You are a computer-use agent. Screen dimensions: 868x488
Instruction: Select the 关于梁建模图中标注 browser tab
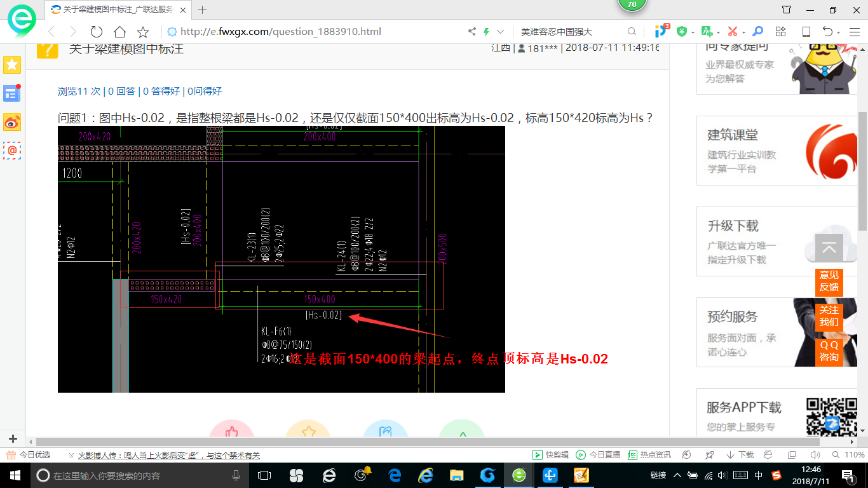click(x=119, y=10)
